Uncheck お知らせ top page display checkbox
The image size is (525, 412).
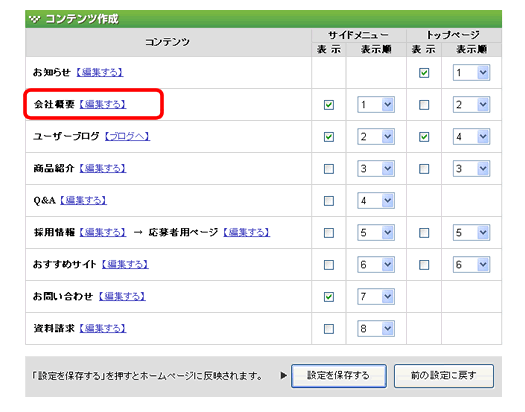[x=424, y=73]
